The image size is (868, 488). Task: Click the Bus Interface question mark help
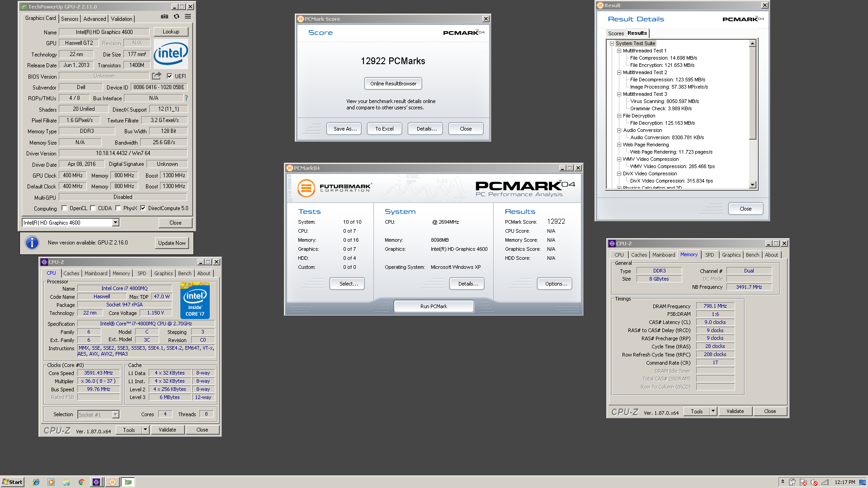pyautogui.click(x=186, y=98)
